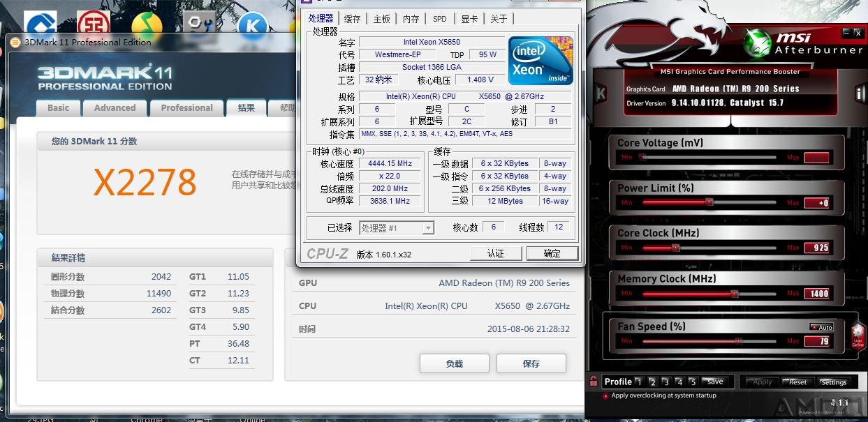Click the 圖形分数 value 2042

161,277
